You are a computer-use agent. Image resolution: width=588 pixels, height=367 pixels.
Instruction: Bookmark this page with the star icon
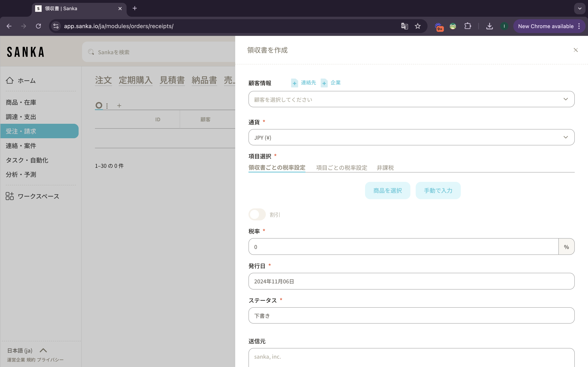click(x=418, y=26)
